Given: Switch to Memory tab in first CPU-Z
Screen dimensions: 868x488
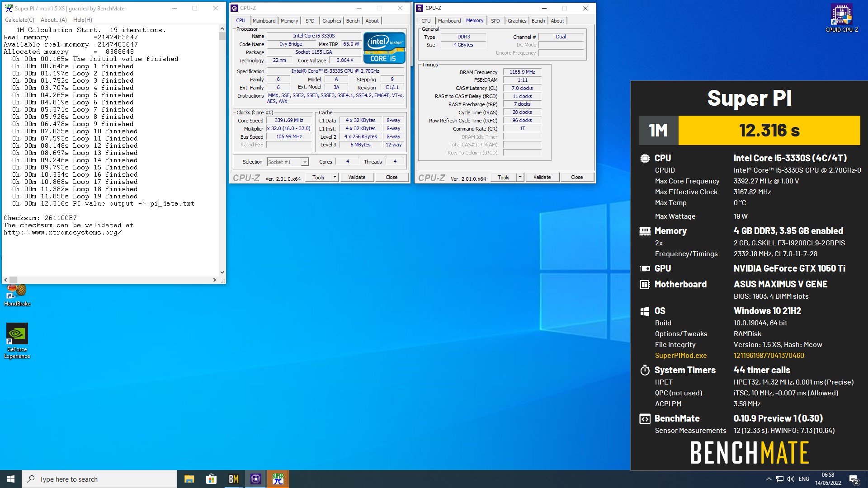Looking at the screenshot, I should coord(289,21).
